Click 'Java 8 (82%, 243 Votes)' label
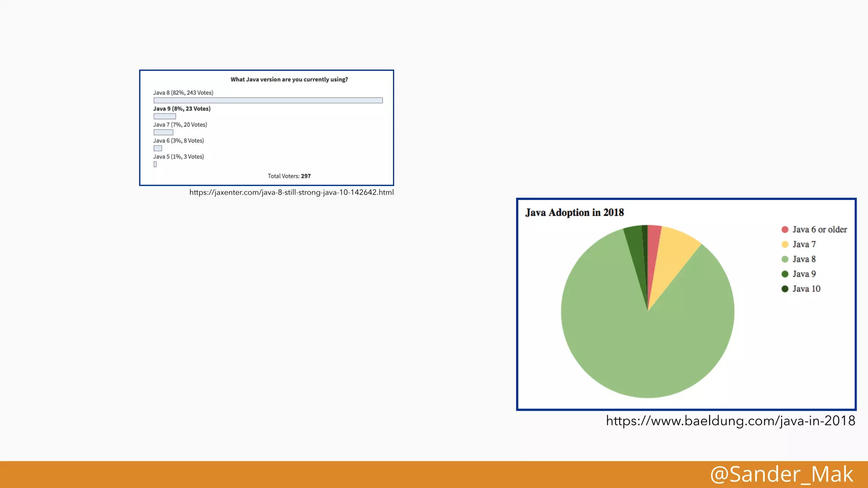This screenshot has height=488, width=868. (x=183, y=93)
